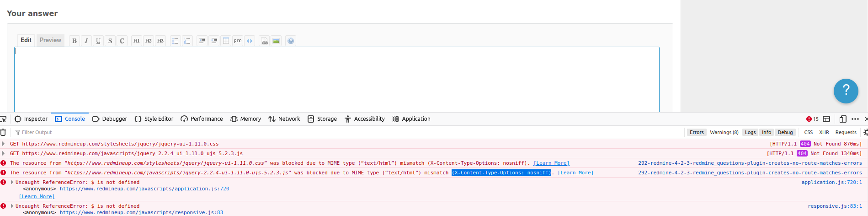Click the blue floating help button
The image size is (868, 216).
click(x=846, y=91)
